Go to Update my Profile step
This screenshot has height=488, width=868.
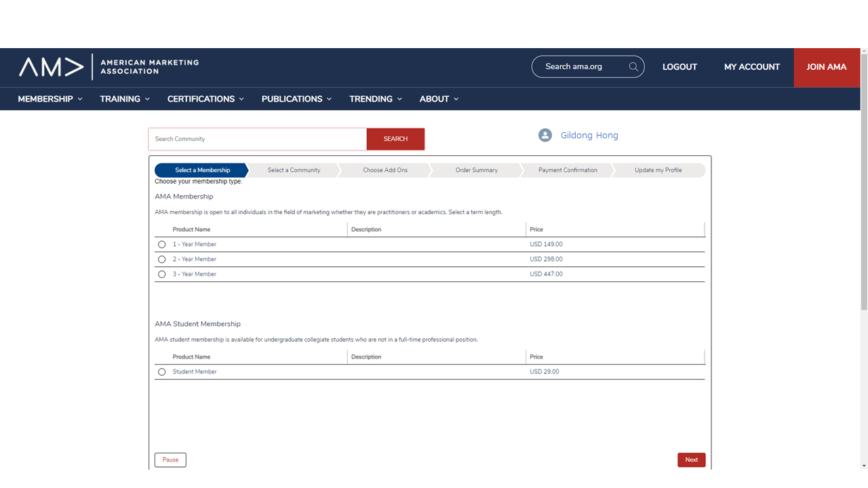point(658,170)
